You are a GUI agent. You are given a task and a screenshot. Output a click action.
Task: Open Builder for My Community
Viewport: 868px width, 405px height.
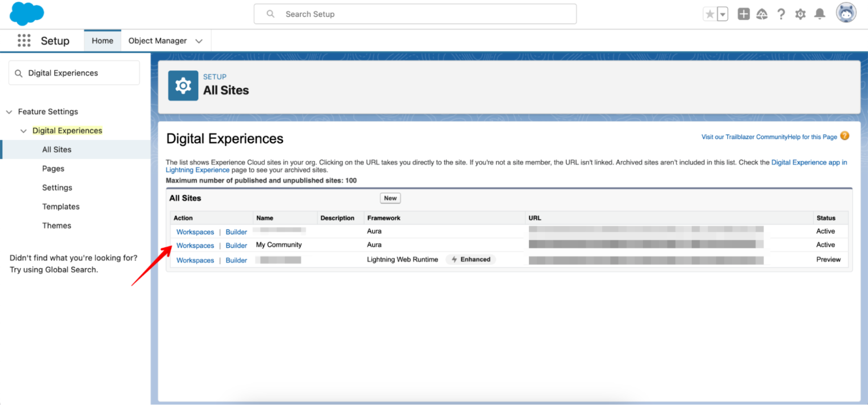[x=236, y=245]
